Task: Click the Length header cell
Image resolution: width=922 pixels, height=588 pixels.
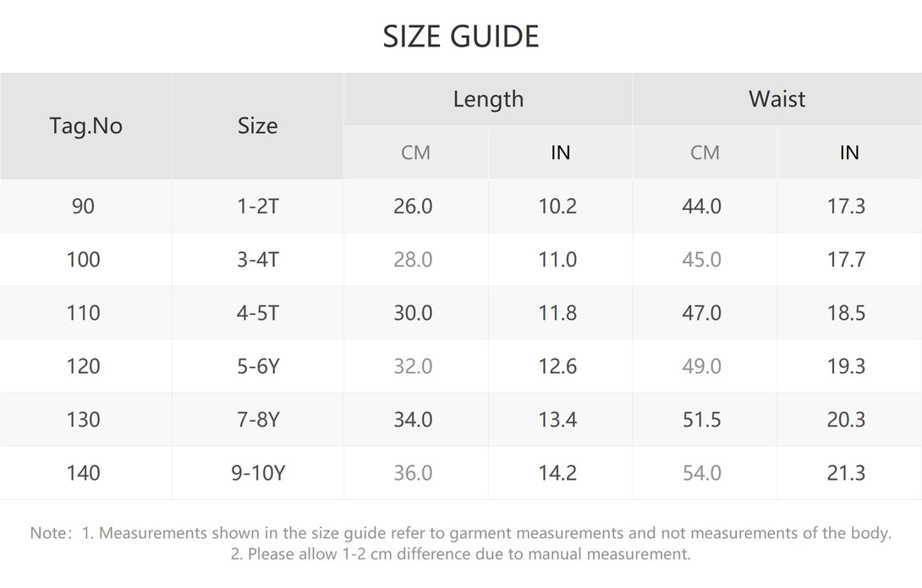Action: click(x=488, y=99)
